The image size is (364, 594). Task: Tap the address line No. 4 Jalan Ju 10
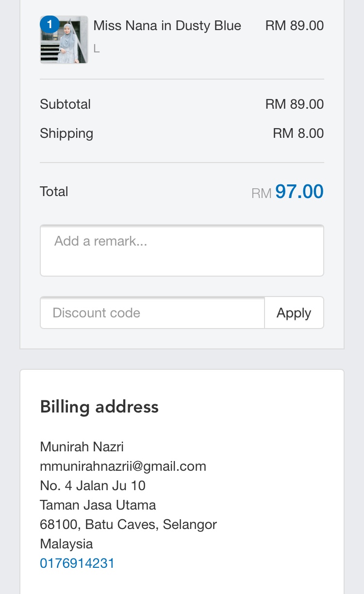pyautogui.click(x=93, y=485)
